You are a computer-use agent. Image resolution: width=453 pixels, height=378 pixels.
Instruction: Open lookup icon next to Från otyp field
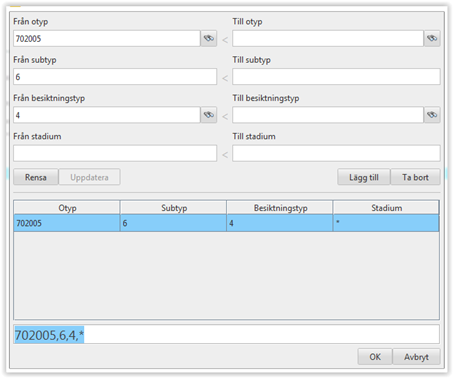click(x=209, y=38)
